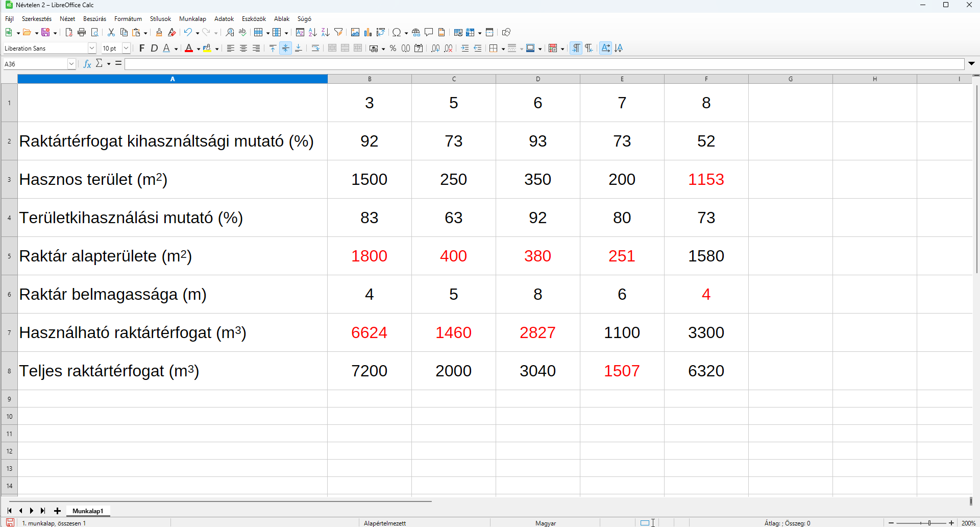Toggle Wrap Text option
The image size is (980, 527).
point(315,49)
